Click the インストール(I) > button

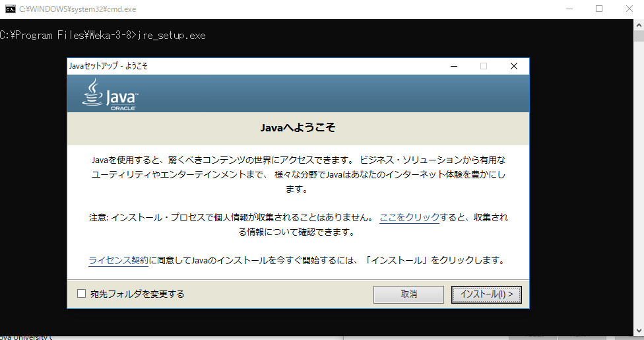(x=486, y=294)
